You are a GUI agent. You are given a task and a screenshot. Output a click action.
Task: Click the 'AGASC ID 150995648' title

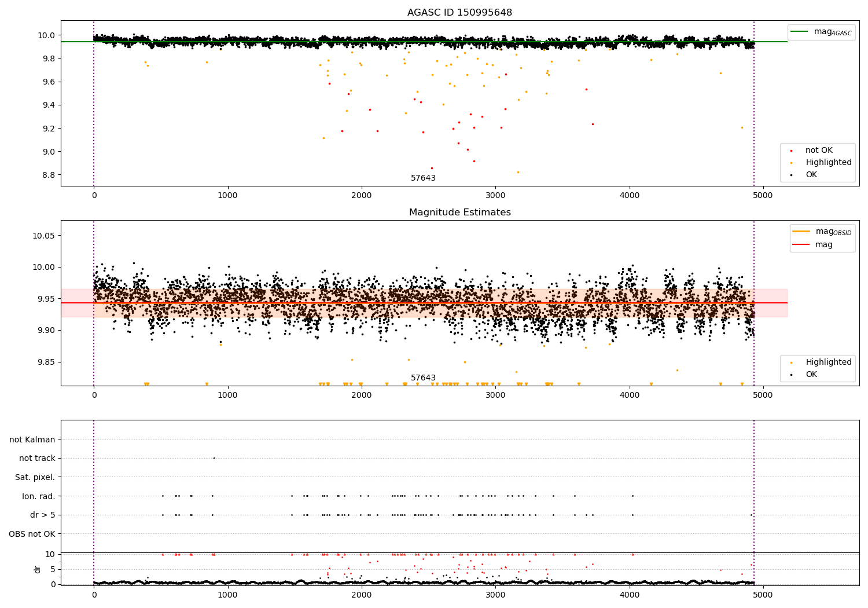tap(459, 13)
